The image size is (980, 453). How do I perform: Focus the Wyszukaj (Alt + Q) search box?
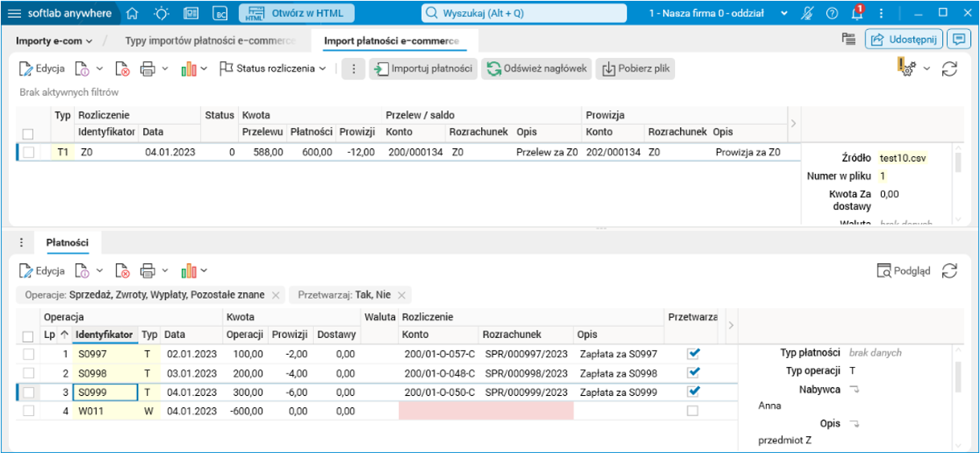[524, 13]
